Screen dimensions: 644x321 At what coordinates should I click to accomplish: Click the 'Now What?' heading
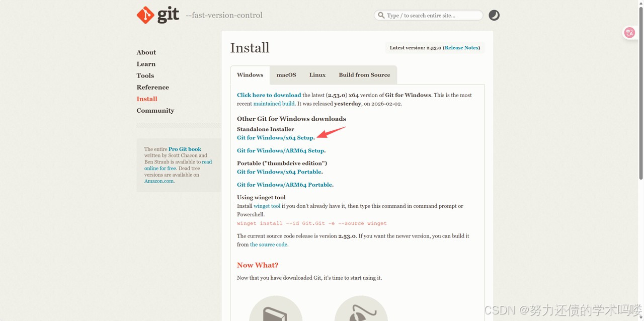click(258, 265)
